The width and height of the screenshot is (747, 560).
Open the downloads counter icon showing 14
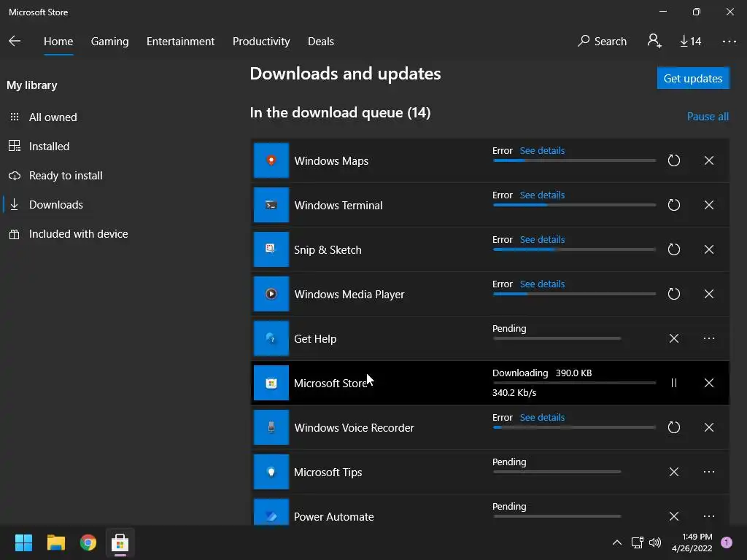pyautogui.click(x=690, y=42)
